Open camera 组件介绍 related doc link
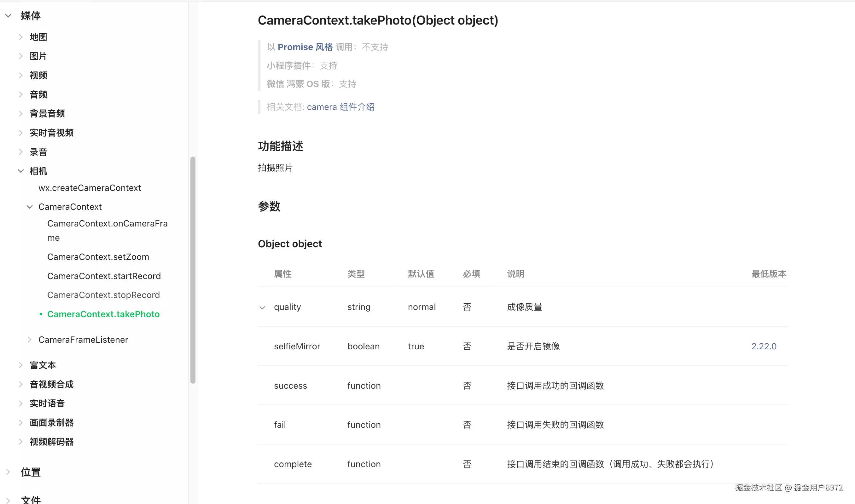Viewport: 855px width, 504px height. point(340,107)
